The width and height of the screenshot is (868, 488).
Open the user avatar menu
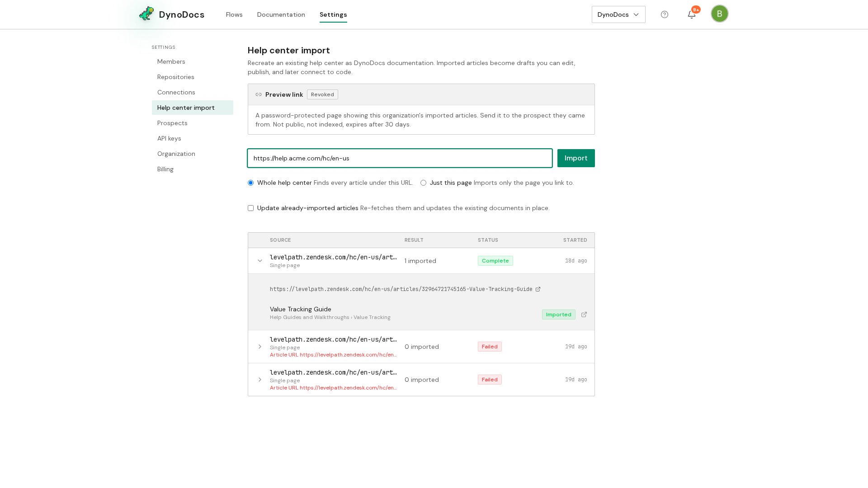pyautogui.click(x=720, y=14)
